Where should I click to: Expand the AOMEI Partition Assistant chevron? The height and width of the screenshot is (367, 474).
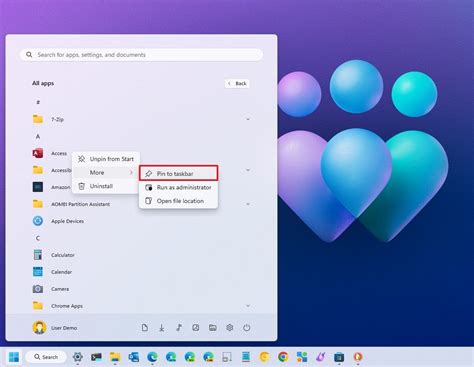point(248,204)
